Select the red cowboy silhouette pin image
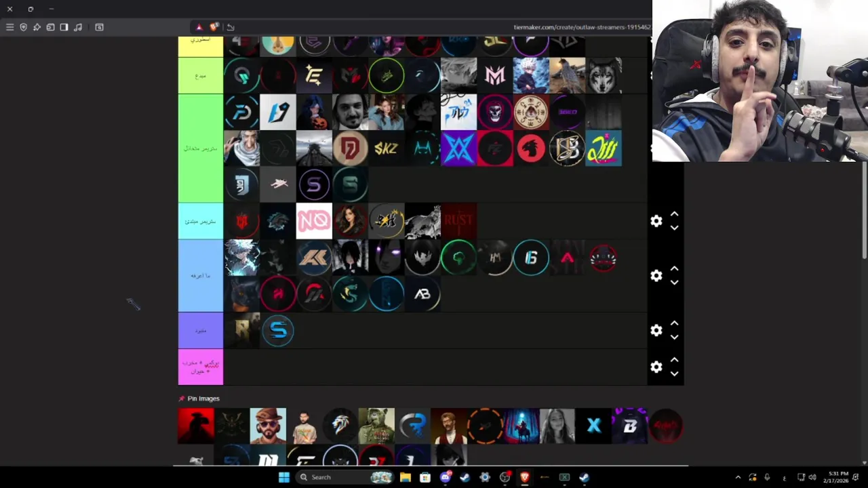This screenshot has height=488, width=868. [x=196, y=426]
